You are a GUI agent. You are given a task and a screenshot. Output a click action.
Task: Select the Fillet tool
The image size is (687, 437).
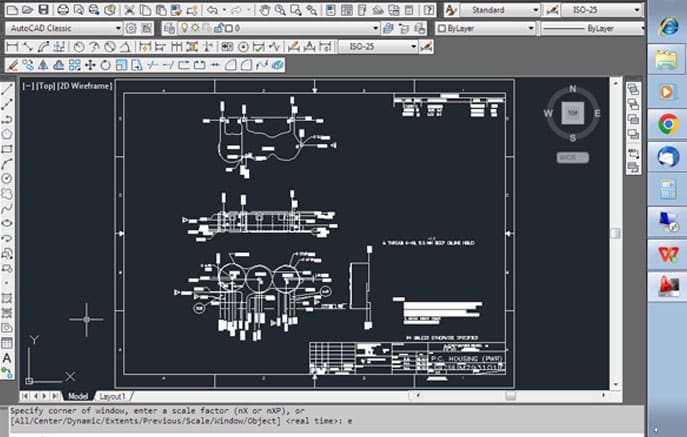pyautogui.click(x=246, y=65)
